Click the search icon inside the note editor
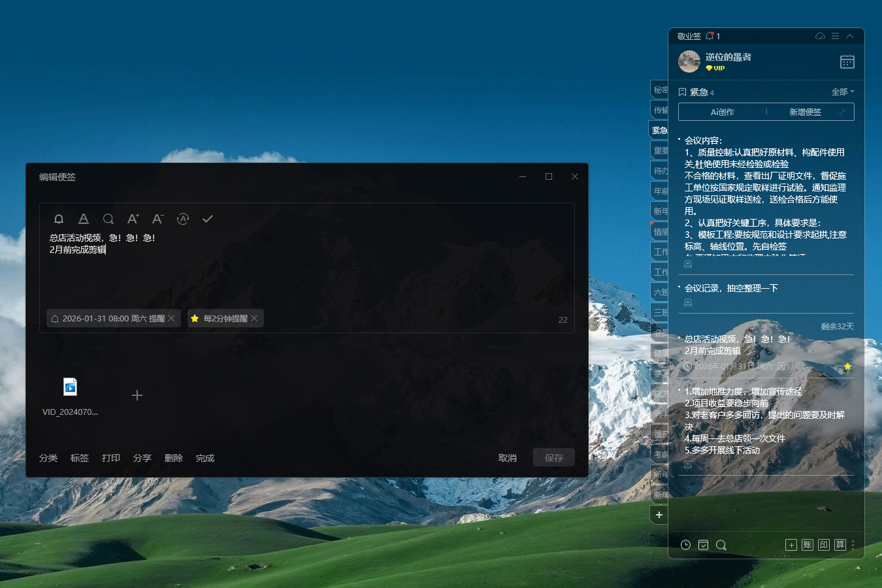Screen dimensions: 882x588 click(108, 219)
